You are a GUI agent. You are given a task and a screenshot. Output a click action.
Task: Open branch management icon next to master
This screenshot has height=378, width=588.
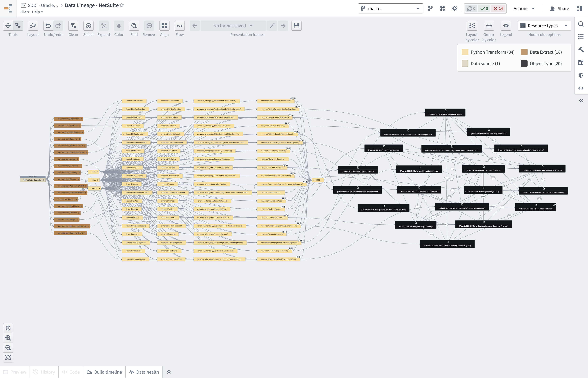click(430, 9)
